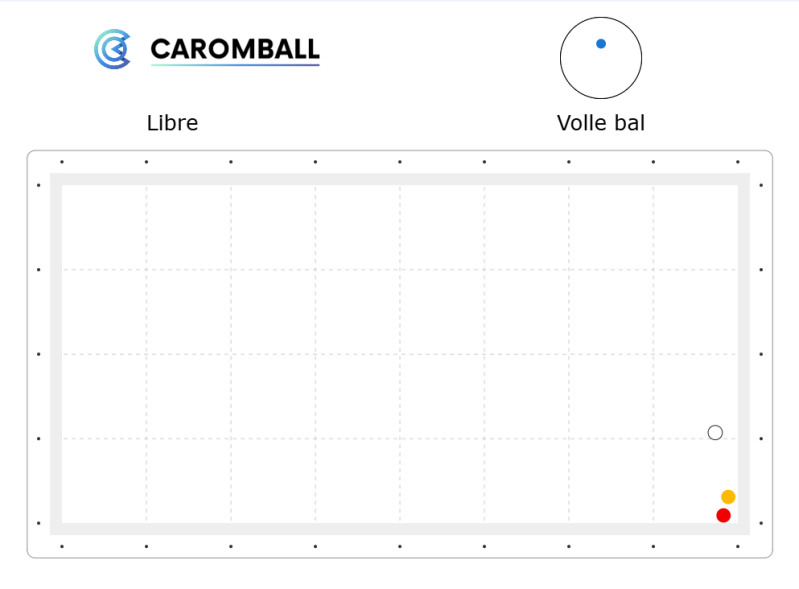The height and width of the screenshot is (589, 799).
Task: Click the middle diamond marker on the top rail
Action: point(400,162)
